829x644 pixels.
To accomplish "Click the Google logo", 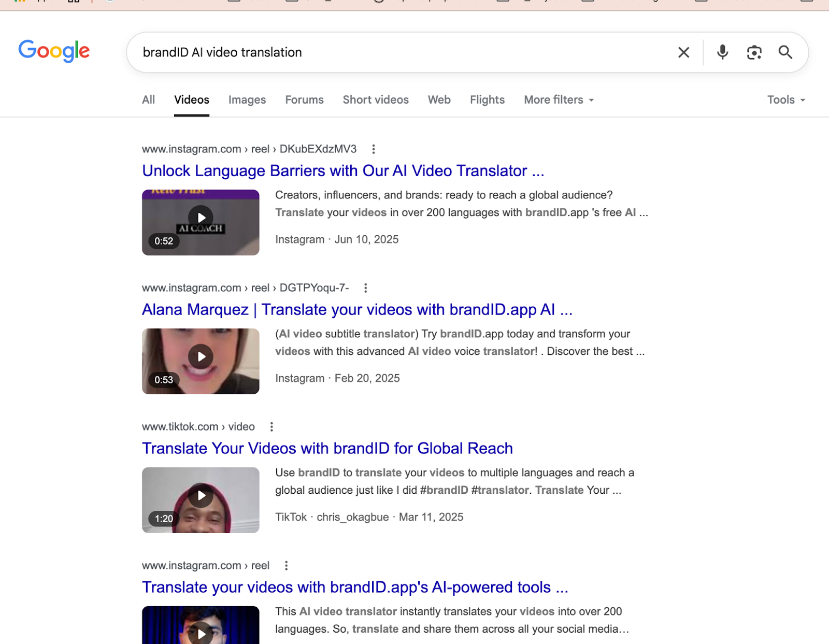I will [54, 51].
